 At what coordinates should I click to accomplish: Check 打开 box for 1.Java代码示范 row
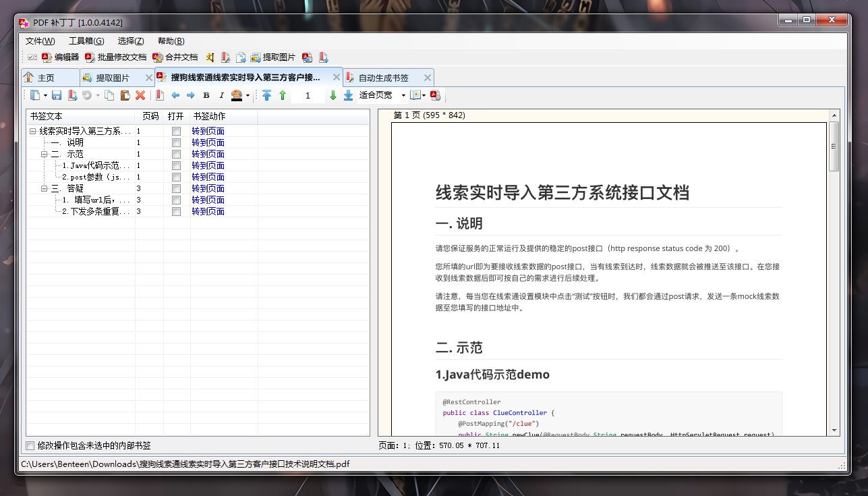176,165
